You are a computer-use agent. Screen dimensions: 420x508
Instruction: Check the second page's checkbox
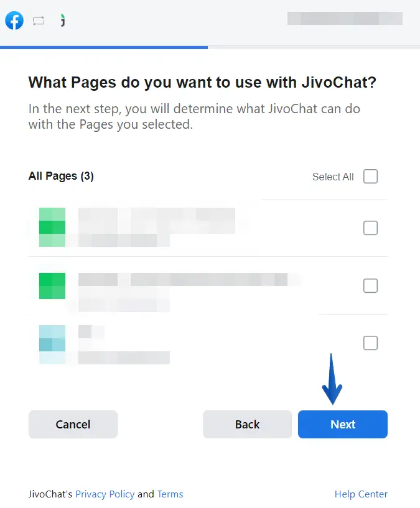coord(370,286)
